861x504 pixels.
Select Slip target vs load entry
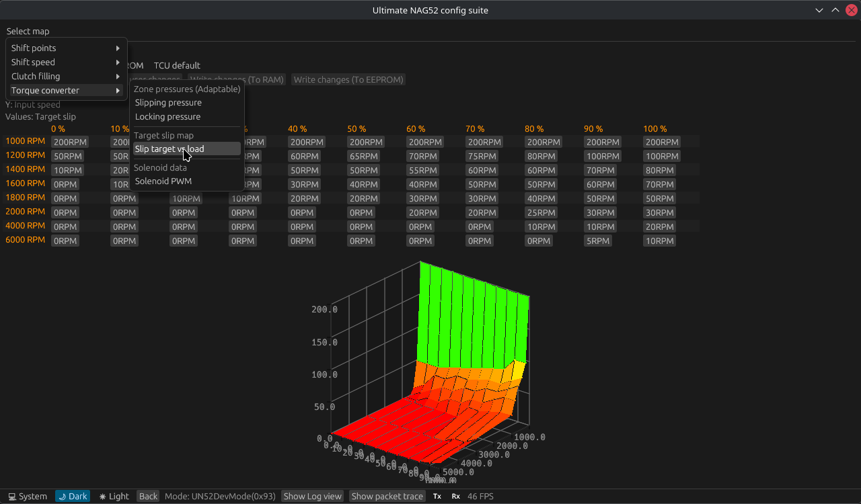click(x=170, y=149)
